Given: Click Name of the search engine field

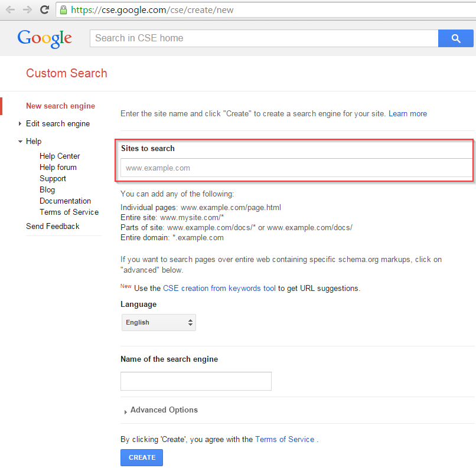Looking at the screenshot, I should (196, 381).
